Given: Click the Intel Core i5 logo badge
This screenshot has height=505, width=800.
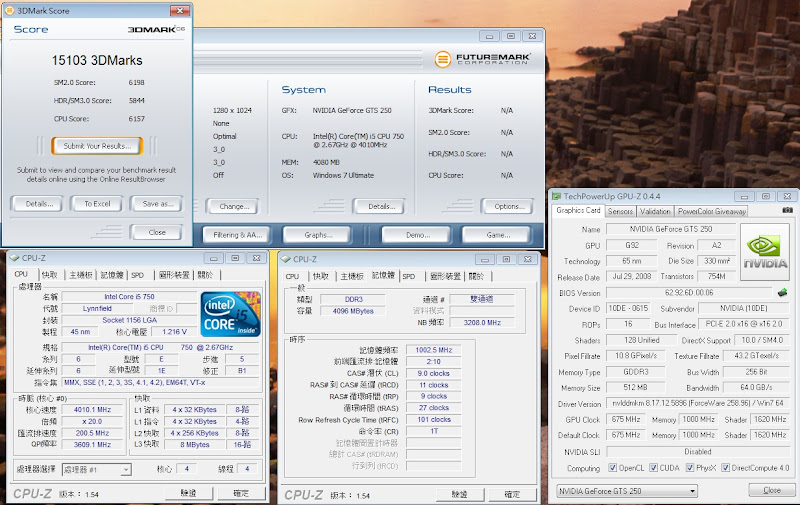Looking at the screenshot, I should pyautogui.click(x=231, y=315).
